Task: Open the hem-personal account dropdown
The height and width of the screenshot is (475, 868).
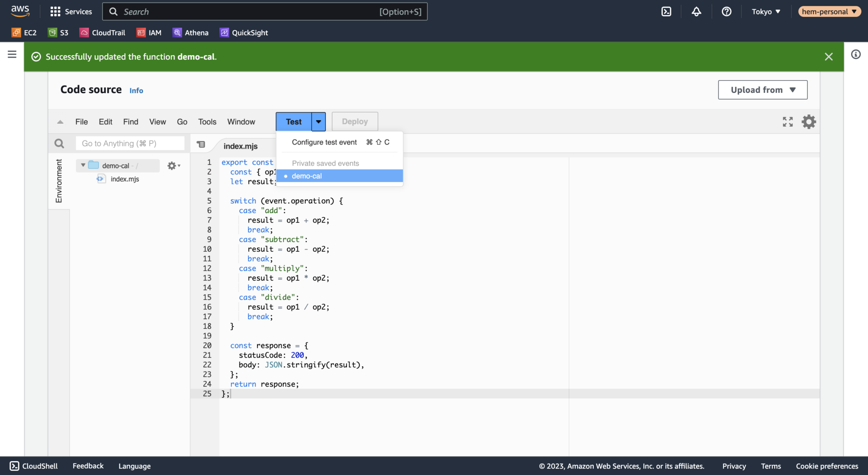Action: coord(829,11)
